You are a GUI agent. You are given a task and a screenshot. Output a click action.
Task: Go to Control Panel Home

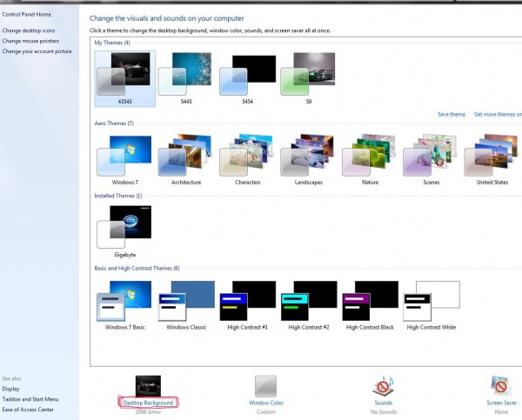27,14
